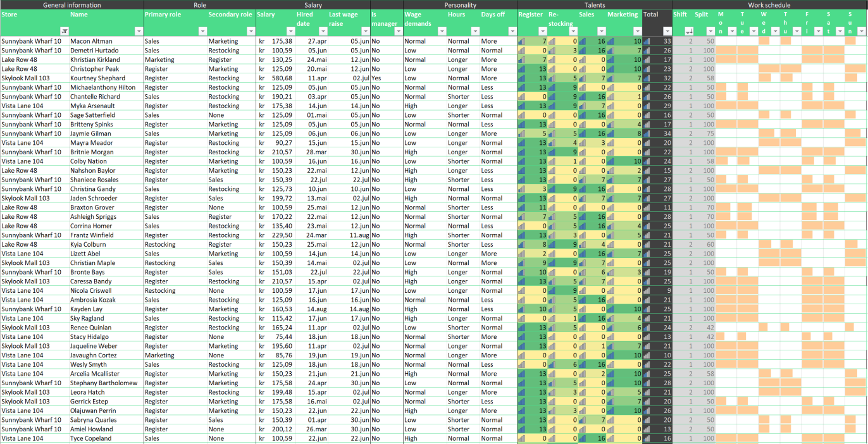868x444 pixels.
Task: Open the Wage demands filter dropdown
Action: tap(442, 31)
